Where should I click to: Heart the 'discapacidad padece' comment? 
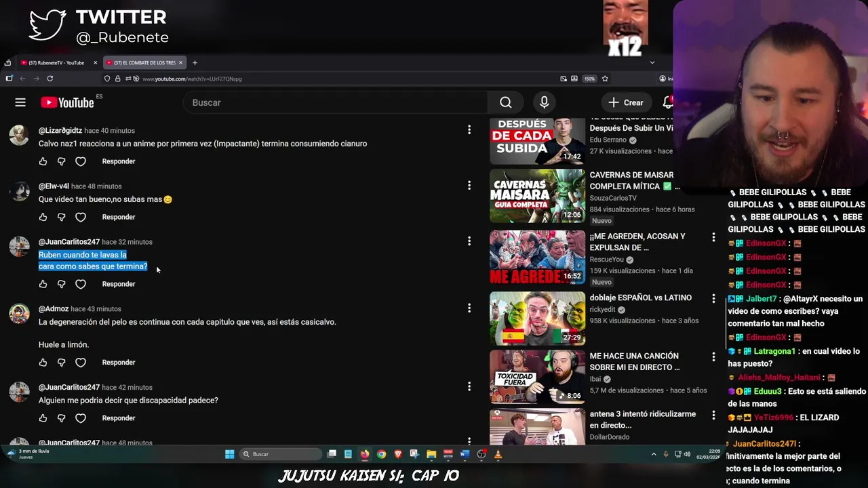[x=81, y=418]
